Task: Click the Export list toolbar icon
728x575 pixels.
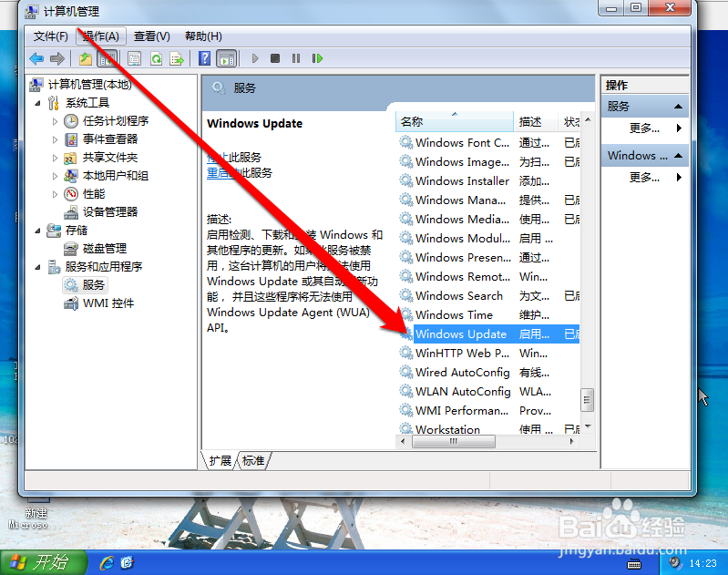Action: coord(177,58)
